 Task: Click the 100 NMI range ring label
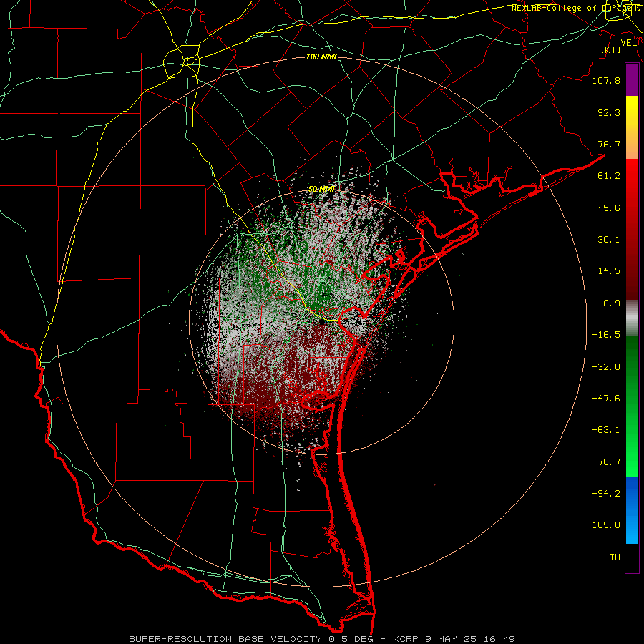[x=321, y=57]
